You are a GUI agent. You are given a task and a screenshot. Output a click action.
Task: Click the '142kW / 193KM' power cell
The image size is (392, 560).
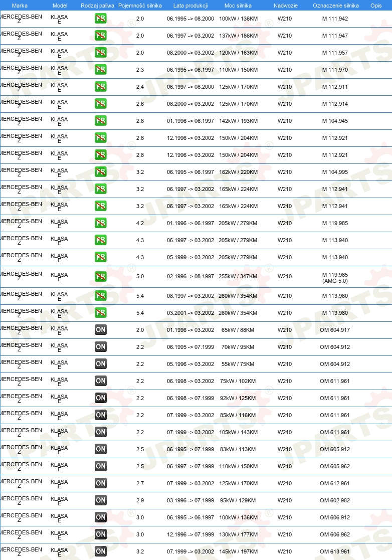(x=239, y=121)
